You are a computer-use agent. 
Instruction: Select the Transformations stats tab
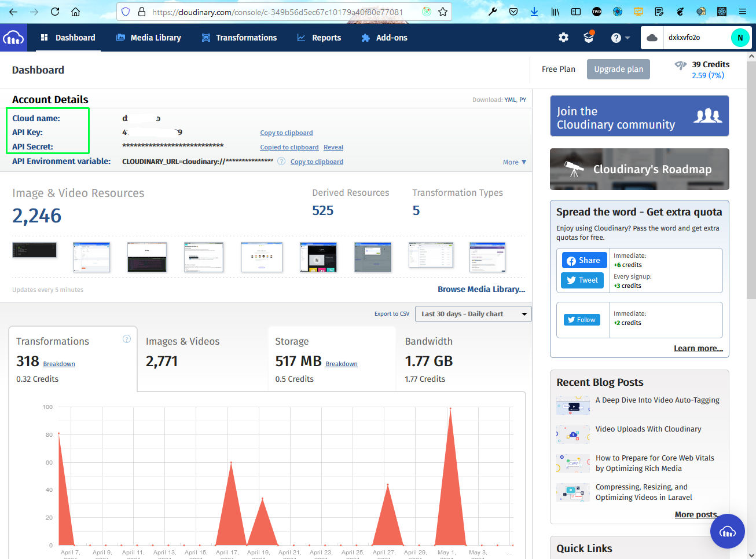(73, 359)
